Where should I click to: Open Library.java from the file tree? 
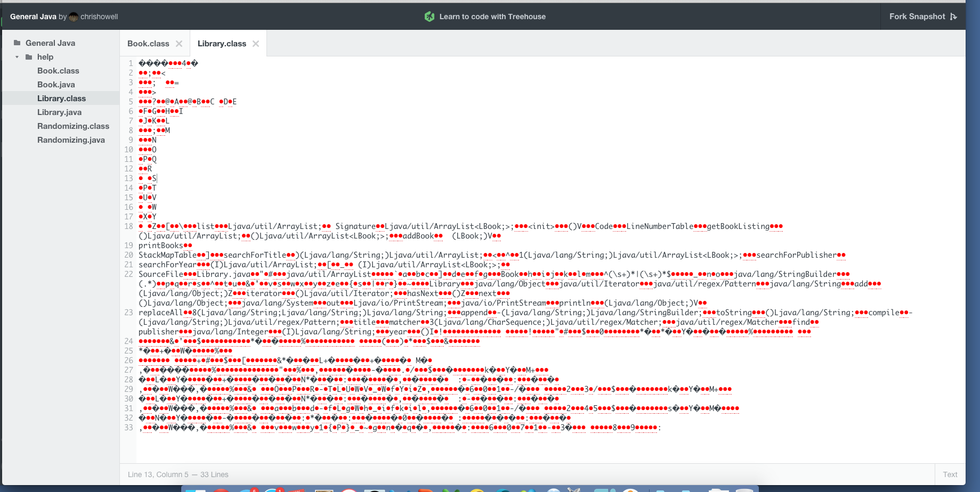click(59, 112)
